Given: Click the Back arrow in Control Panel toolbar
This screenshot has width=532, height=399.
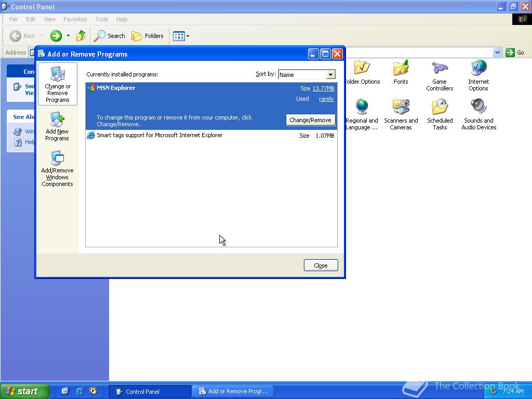Looking at the screenshot, I should (x=15, y=36).
